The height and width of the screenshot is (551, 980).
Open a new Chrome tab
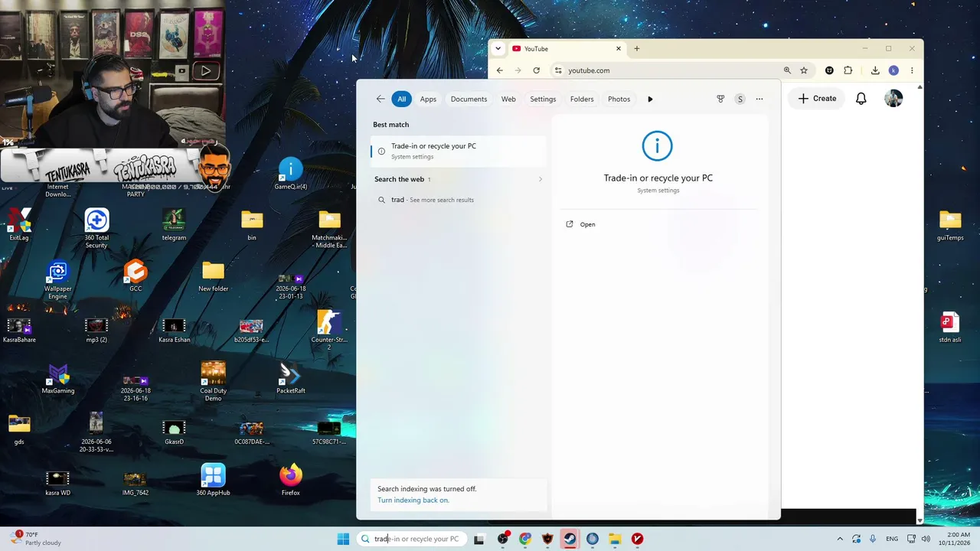point(636,48)
